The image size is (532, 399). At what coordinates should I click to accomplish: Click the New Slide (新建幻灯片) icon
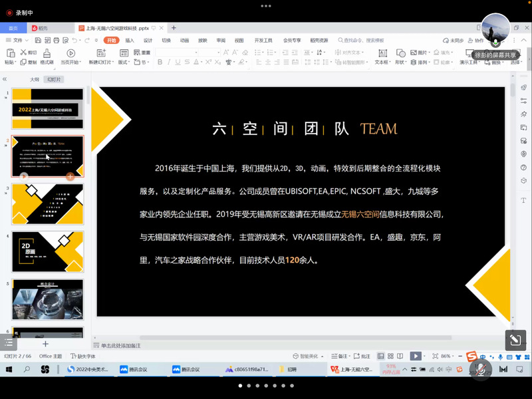click(x=101, y=53)
